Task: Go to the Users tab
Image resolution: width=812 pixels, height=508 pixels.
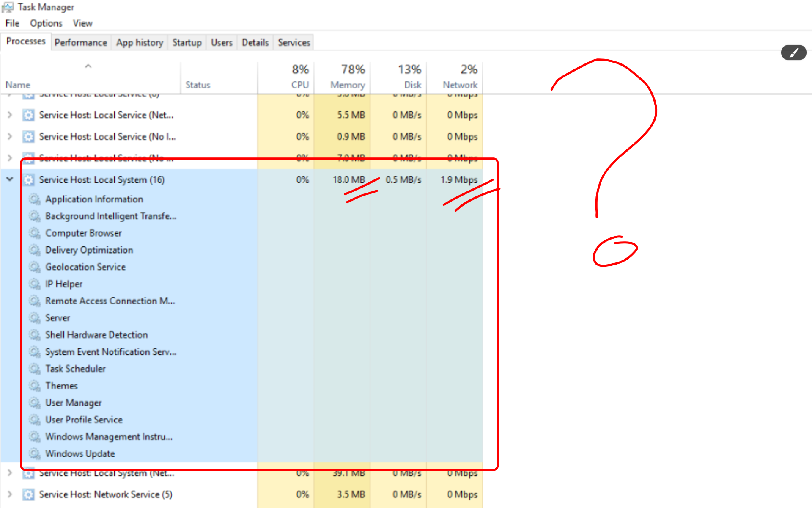Action: tap(222, 43)
